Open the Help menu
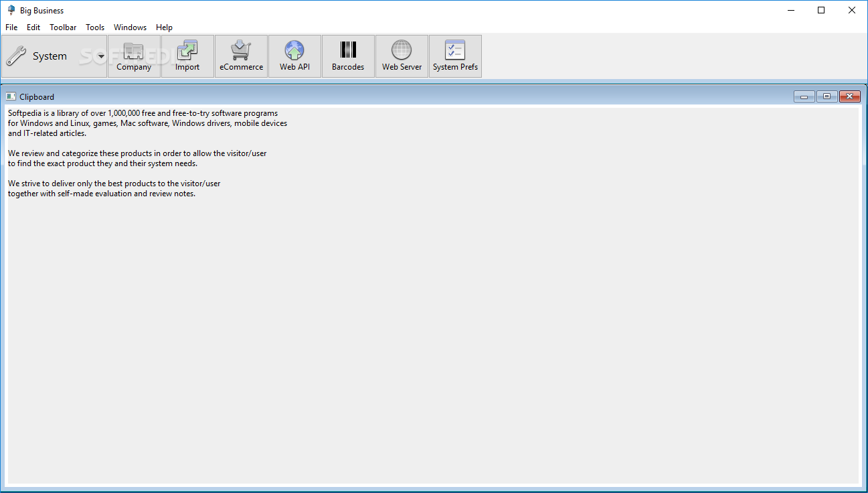The width and height of the screenshot is (868, 493). [x=164, y=27]
